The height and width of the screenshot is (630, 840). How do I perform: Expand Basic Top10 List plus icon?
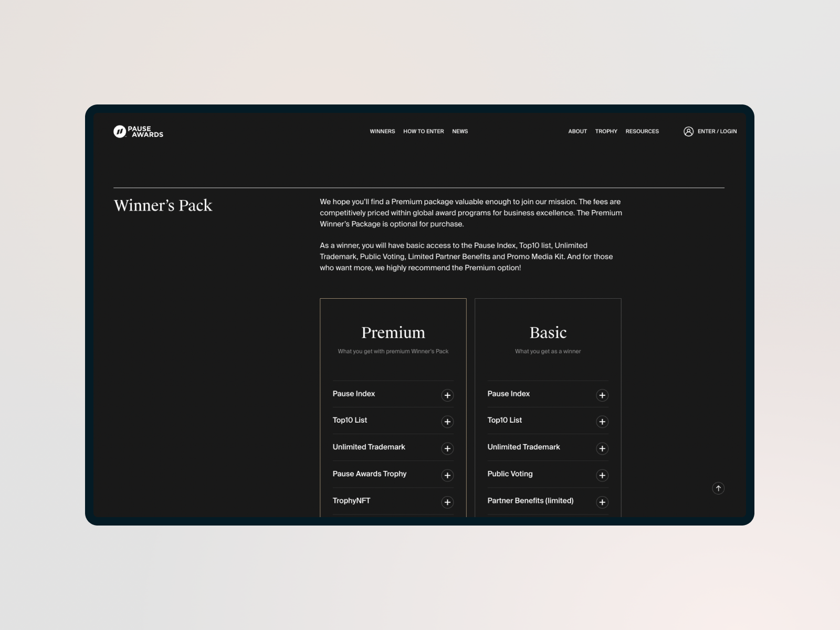click(602, 422)
